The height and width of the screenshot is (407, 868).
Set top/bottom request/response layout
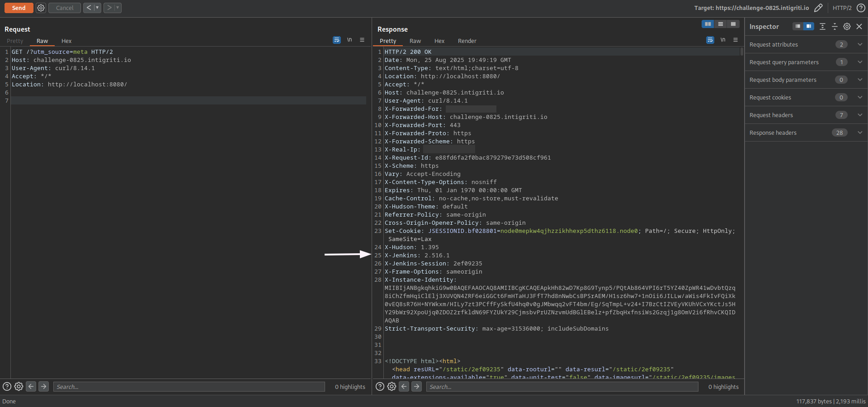click(721, 24)
